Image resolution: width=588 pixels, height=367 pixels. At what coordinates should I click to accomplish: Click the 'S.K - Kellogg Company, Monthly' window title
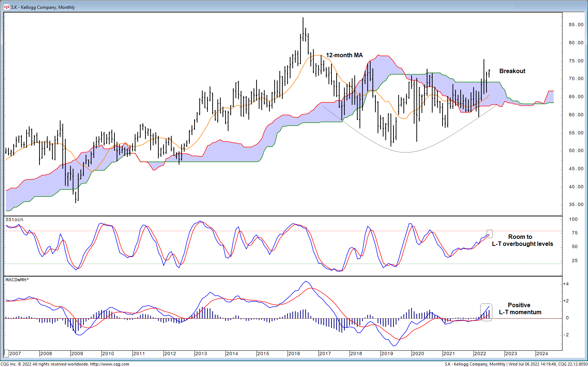[43, 7]
